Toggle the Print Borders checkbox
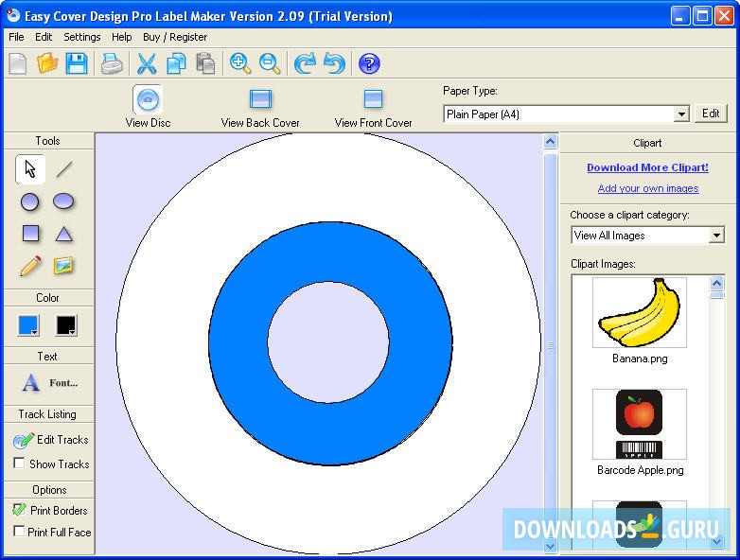740x560 pixels. pyautogui.click(x=20, y=510)
